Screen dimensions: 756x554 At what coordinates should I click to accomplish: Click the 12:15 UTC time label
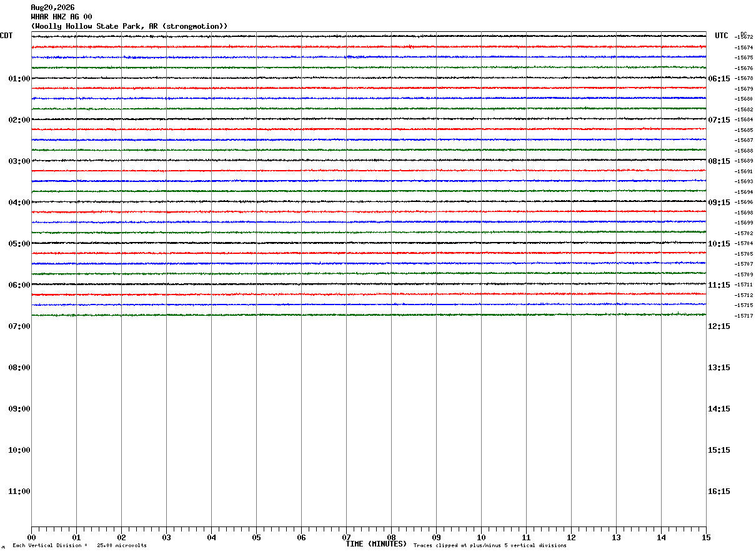719,326
